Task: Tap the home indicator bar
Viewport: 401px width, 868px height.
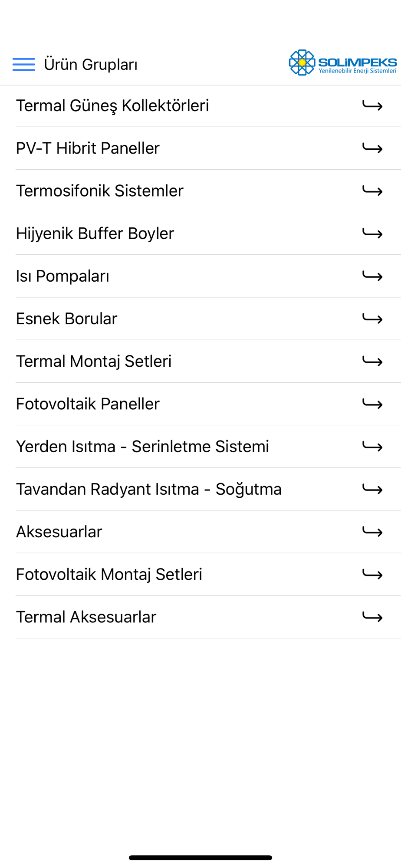Action: [x=200, y=858]
